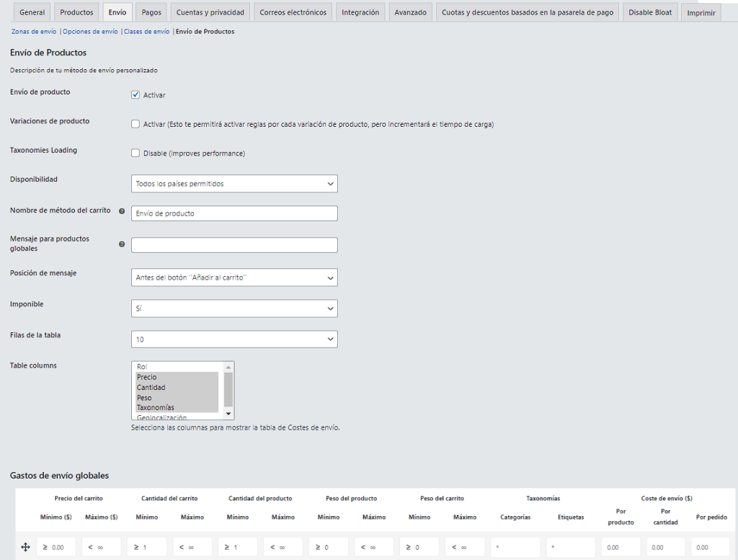Click scroll-up arrow in Table columns list
Viewport: 738px width, 560px height.
(x=228, y=367)
